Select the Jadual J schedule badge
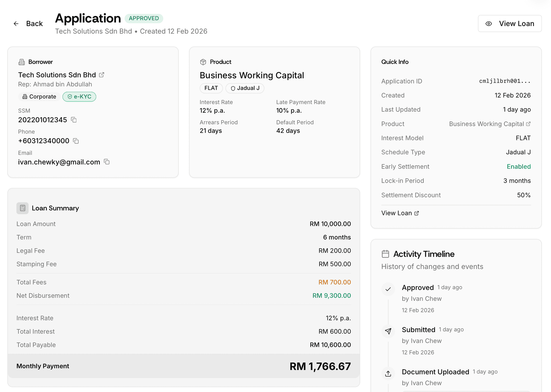This screenshot has width=551, height=392. (245, 88)
